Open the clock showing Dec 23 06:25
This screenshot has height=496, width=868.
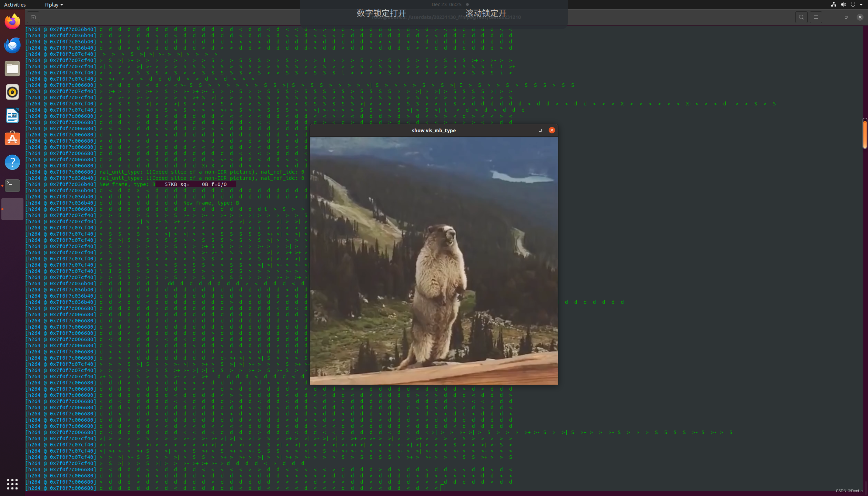(446, 4)
